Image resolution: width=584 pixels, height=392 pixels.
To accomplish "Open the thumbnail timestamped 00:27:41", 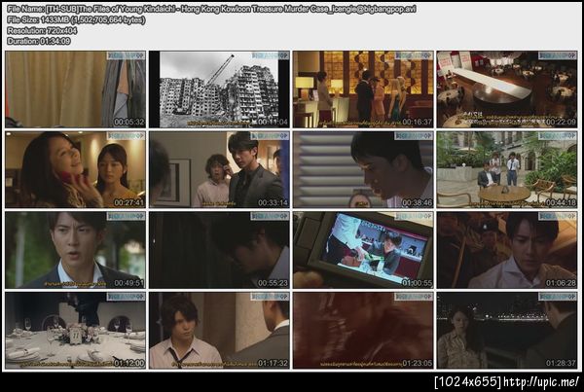I will 76,169.
